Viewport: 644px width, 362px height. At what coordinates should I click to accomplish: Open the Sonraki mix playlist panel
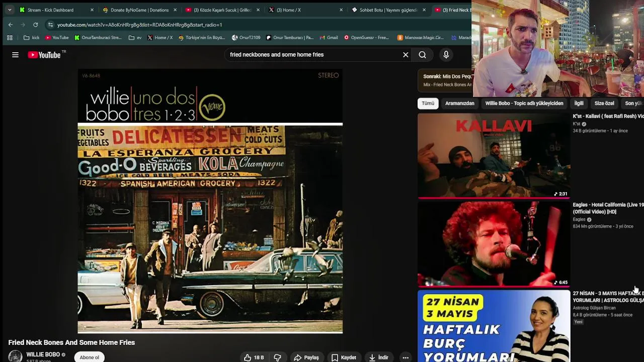tap(445, 80)
